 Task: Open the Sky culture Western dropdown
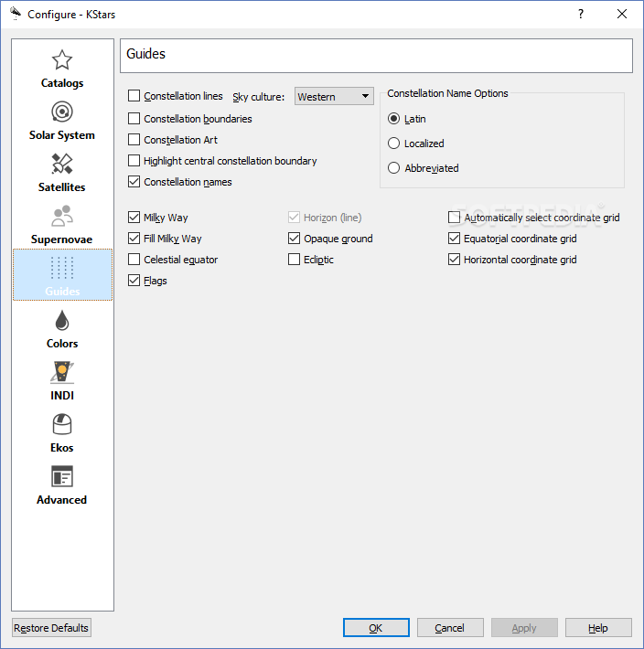(x=334, y=96)
